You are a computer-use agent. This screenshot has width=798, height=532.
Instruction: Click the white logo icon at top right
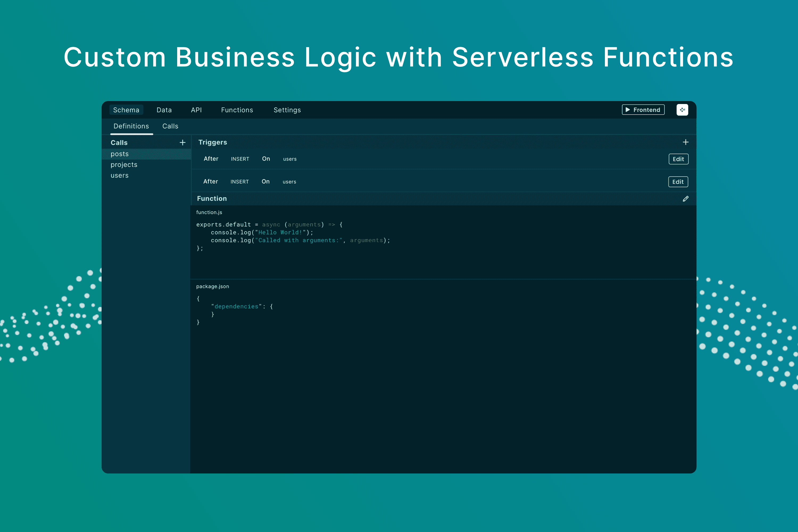[x=682, y=110]
